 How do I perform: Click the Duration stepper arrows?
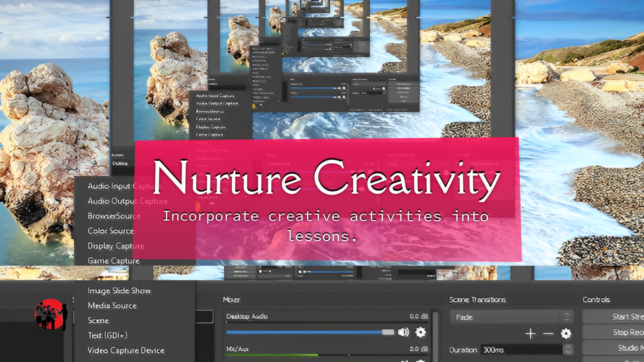tap(568, 350)
